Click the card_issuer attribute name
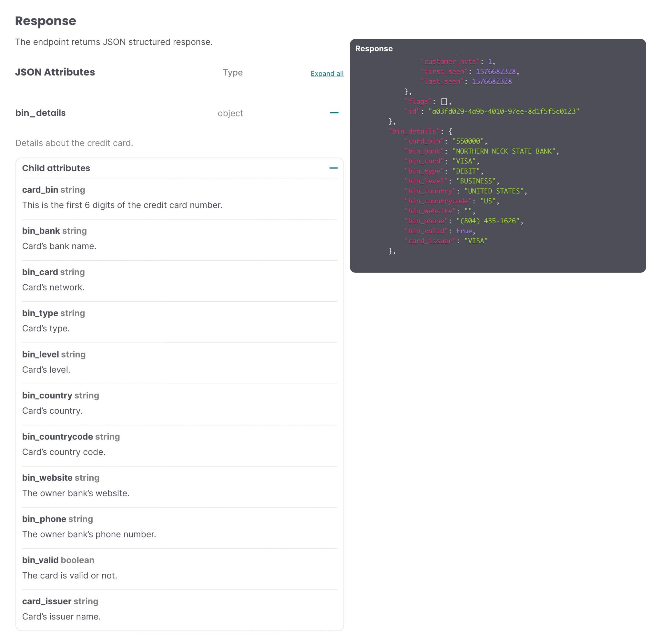The width and height of the screenshot is (661, 644). [47, 601]
